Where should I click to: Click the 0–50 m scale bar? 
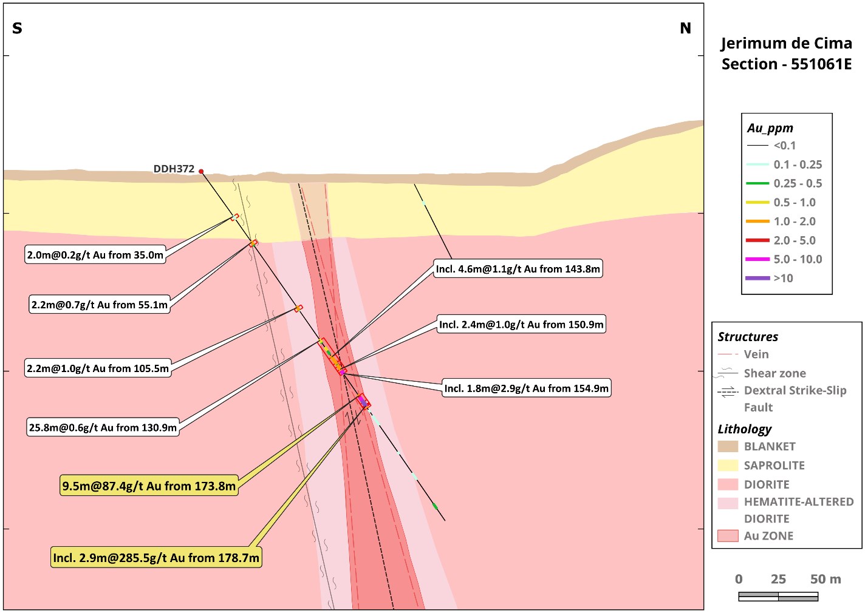tap(778, 597)
